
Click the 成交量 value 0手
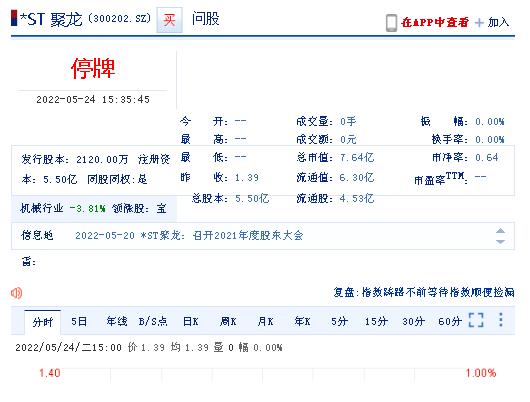point(348,121)
